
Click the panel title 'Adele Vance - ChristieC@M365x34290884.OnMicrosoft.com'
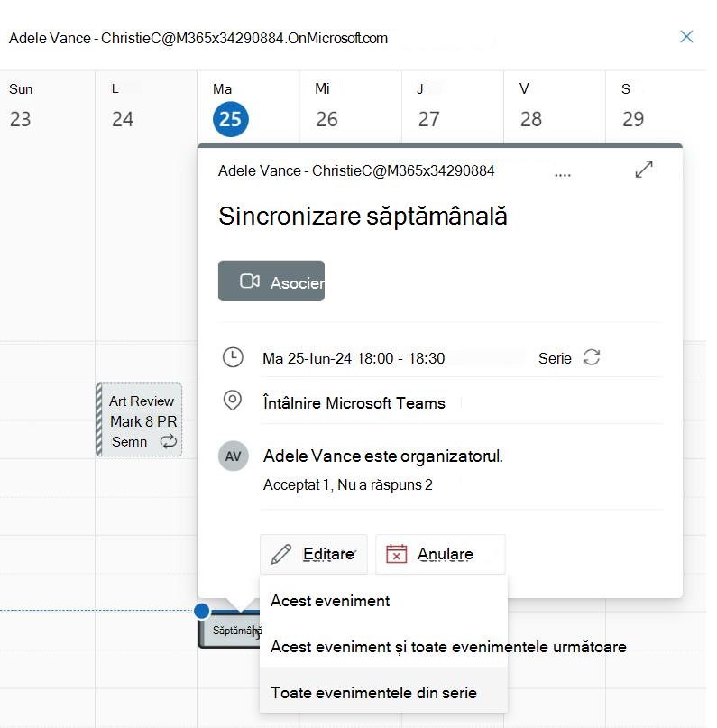198,38
